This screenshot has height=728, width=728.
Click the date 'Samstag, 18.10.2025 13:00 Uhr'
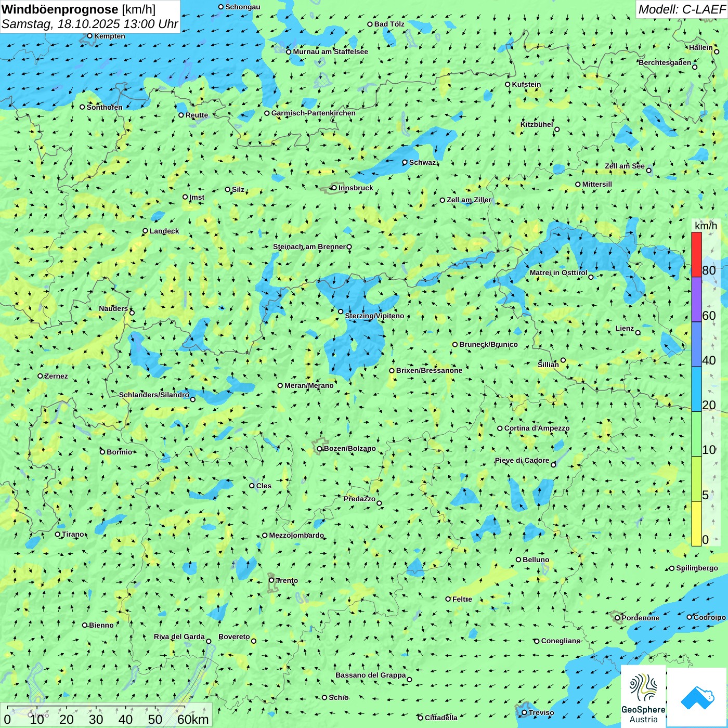click(x=90, y=24)
